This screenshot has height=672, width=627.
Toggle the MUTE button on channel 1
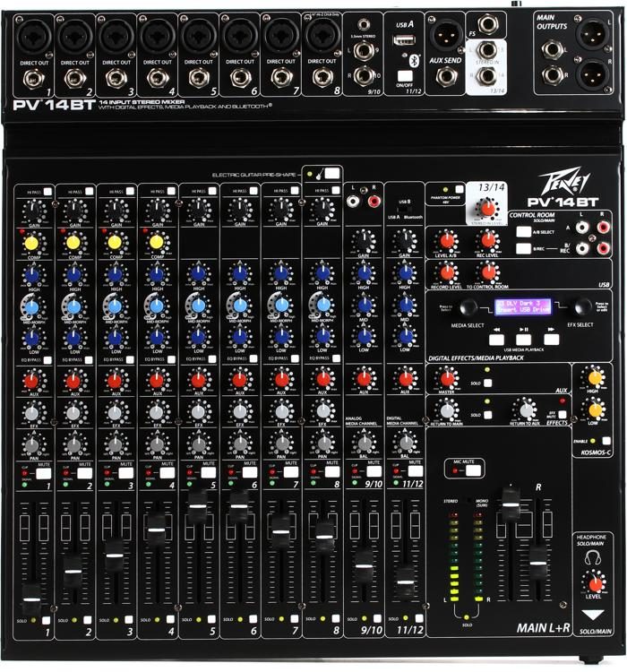click(x=44, y=474)
